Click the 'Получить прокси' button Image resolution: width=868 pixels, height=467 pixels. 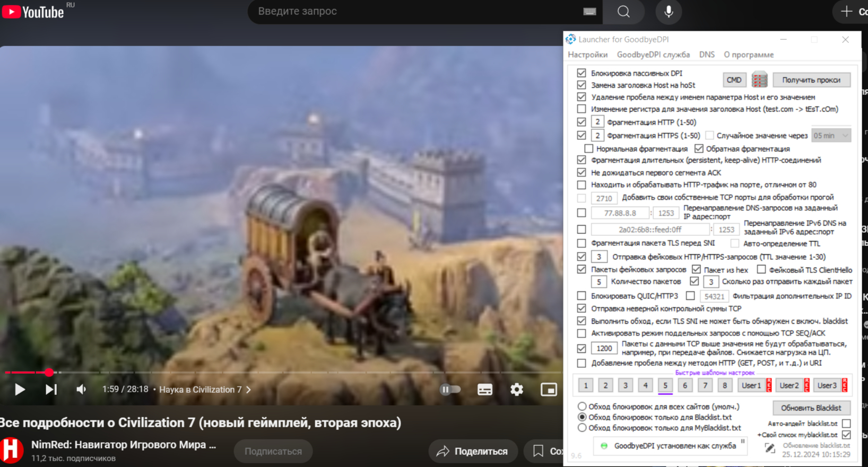pyautogui.click(x=811, y=80)
